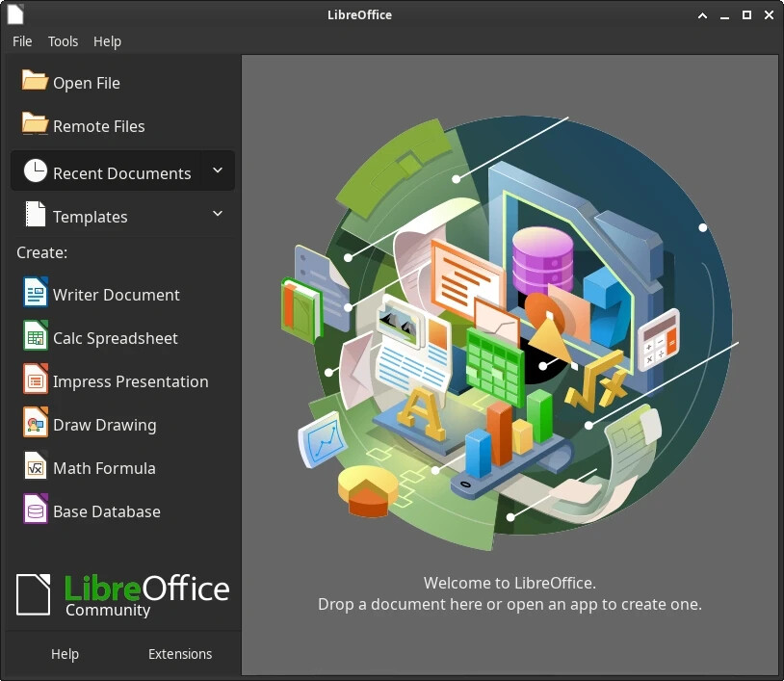Open the Tools menu

63,41
